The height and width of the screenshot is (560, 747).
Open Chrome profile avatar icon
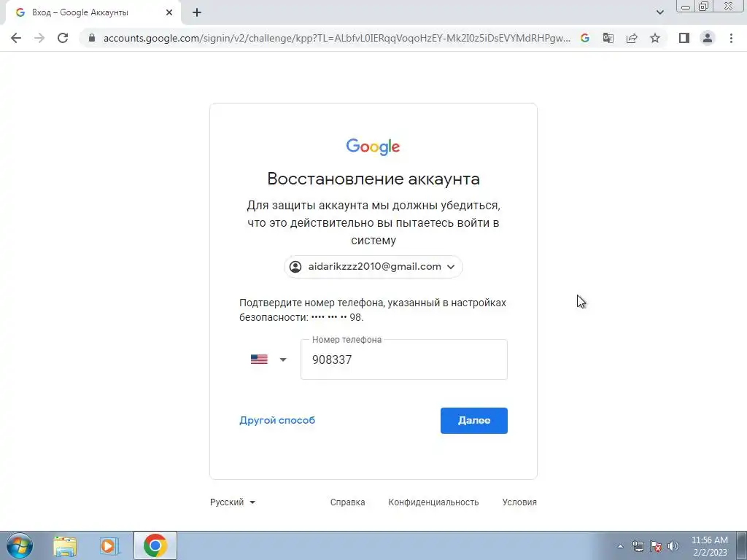[x=708, y=38]
